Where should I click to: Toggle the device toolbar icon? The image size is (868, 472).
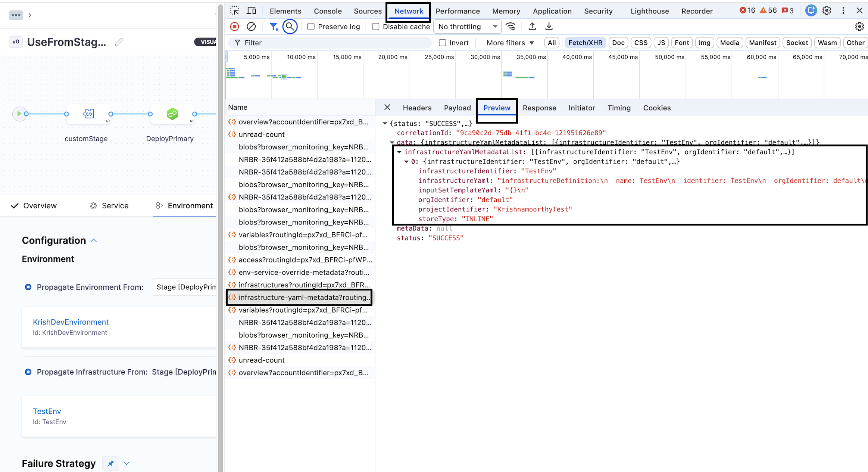252,11
